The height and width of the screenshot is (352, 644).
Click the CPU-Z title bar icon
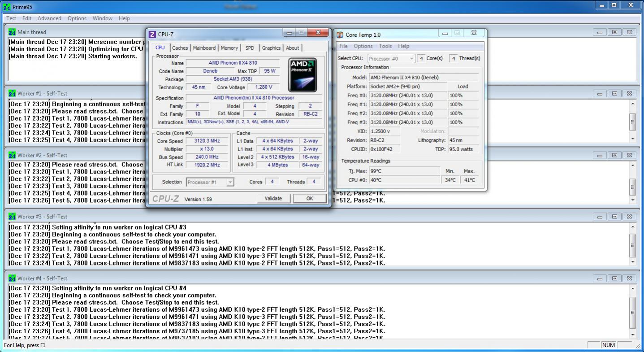pos(152,35)
